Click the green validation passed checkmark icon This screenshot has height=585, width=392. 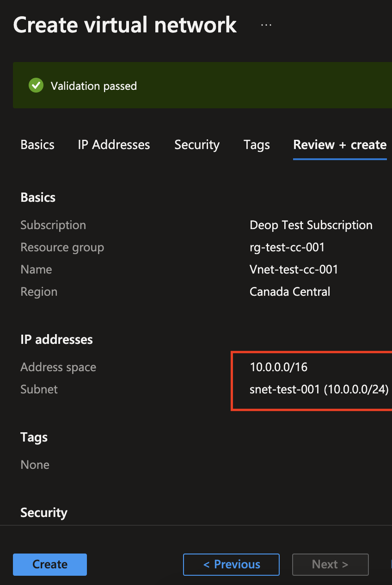click(36, 86)
